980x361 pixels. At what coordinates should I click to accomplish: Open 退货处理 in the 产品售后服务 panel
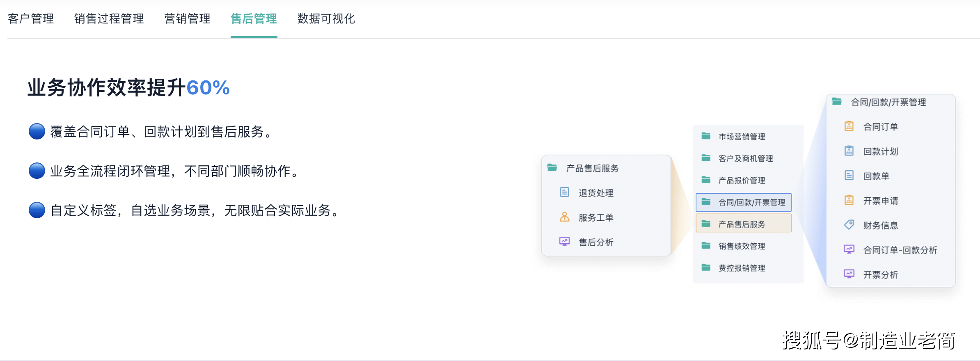tap(596, 193)
